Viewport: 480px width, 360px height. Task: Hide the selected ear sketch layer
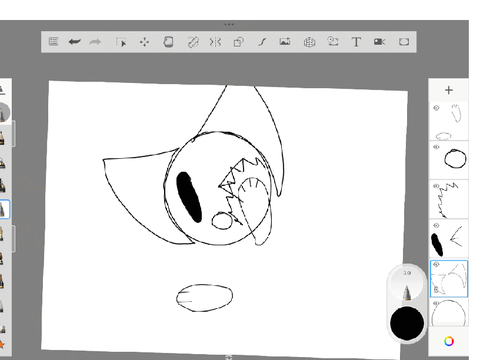tap(436, 265)
